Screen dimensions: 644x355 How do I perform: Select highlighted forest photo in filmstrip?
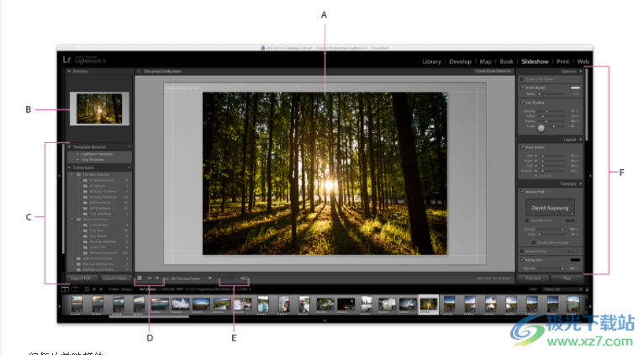point(429,305)
